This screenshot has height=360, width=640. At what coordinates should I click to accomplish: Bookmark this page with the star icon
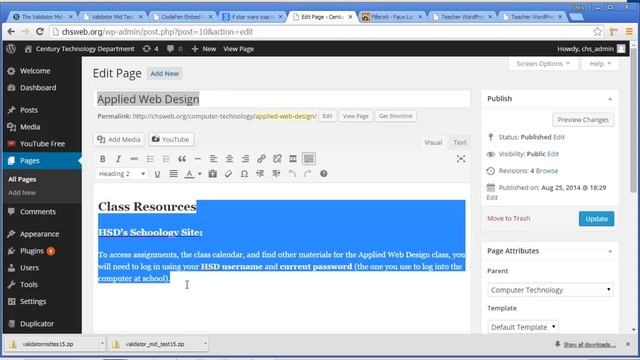click(597, 32)
